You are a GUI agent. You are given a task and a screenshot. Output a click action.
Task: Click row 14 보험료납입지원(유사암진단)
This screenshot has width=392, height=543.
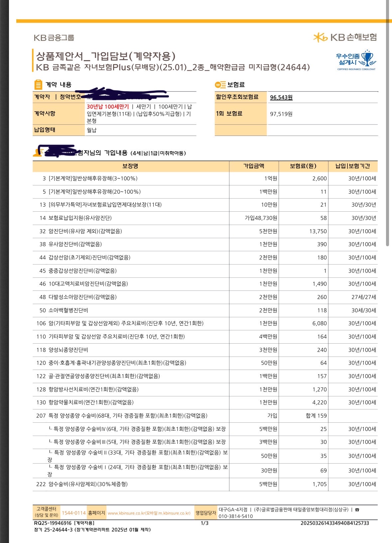[205, 218]
